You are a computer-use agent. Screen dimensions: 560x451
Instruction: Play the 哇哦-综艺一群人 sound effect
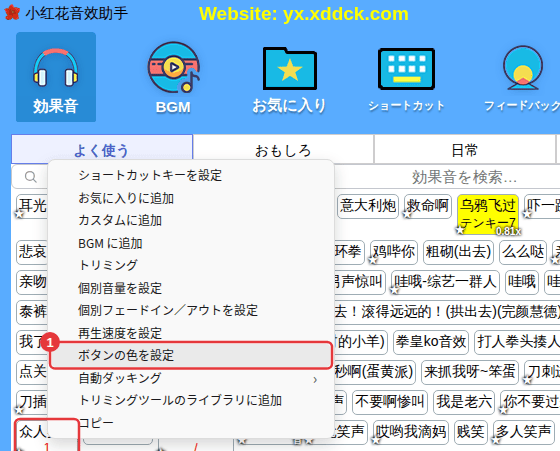(x=445, y=282)
